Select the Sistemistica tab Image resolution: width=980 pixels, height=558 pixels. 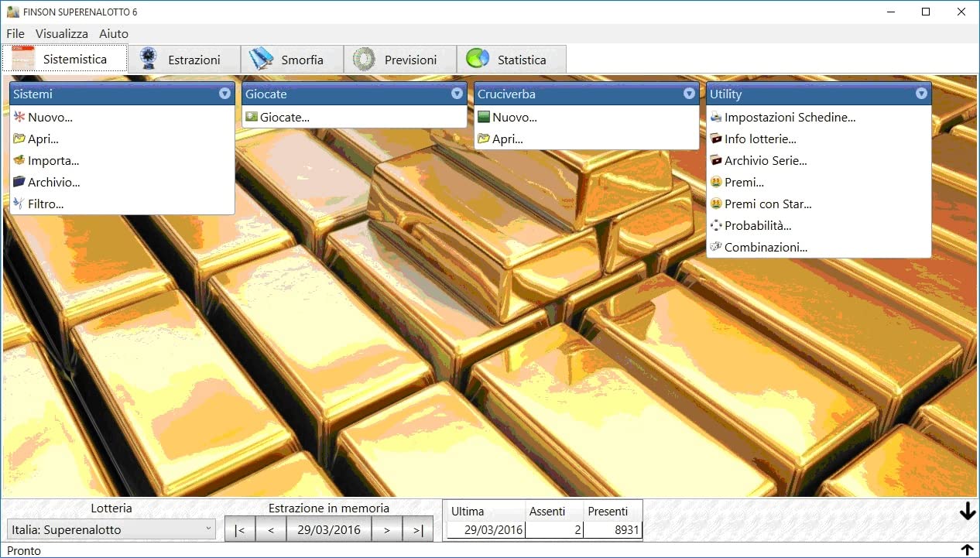click(65, 59)
